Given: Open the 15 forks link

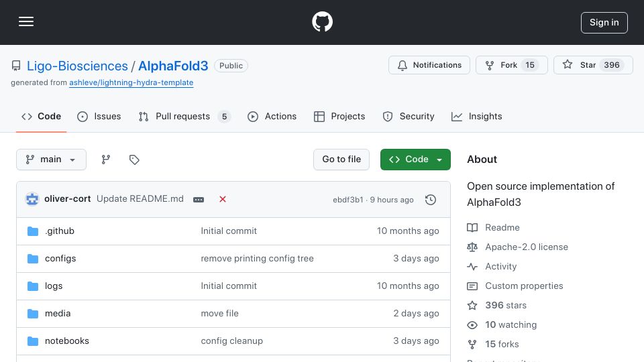Looking at the screenshot, I should tap(493, 345).
